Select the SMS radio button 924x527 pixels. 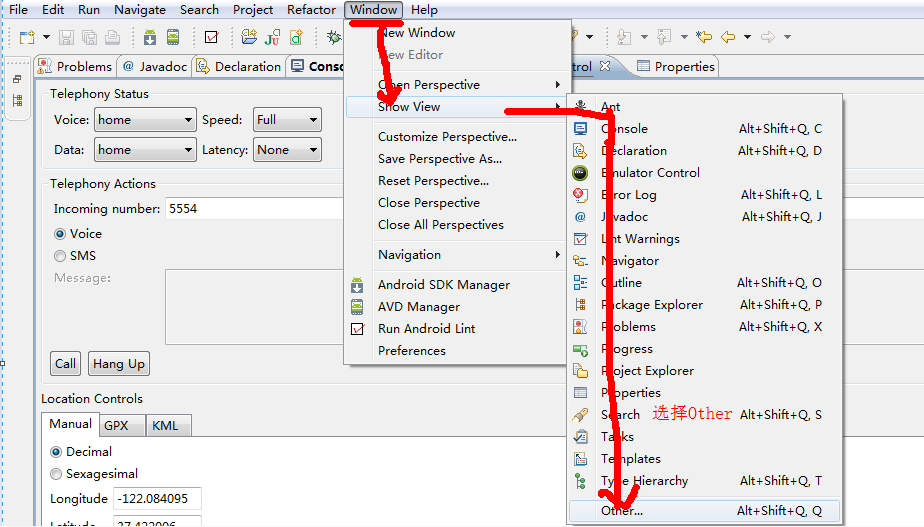pyautogui.click(x=60, y=256)
